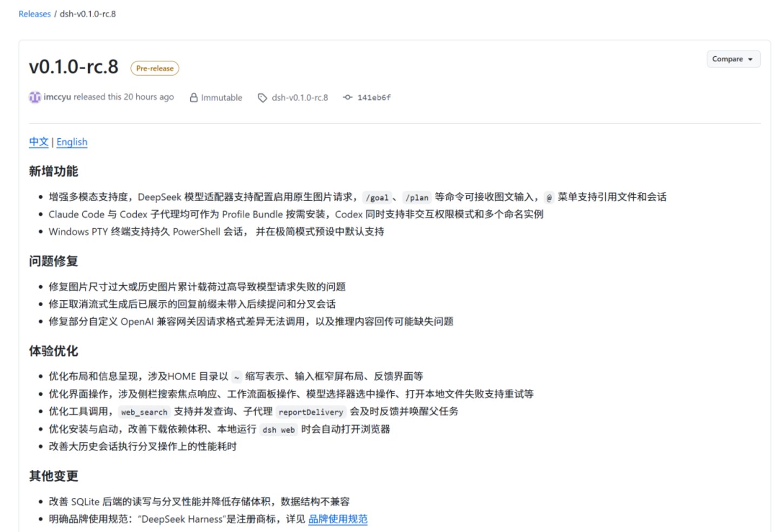The height and width of the screenshot is (532, 778).
Task: Click the line starting Claude Code 与 Codex
Action: [x=296, y=214]
